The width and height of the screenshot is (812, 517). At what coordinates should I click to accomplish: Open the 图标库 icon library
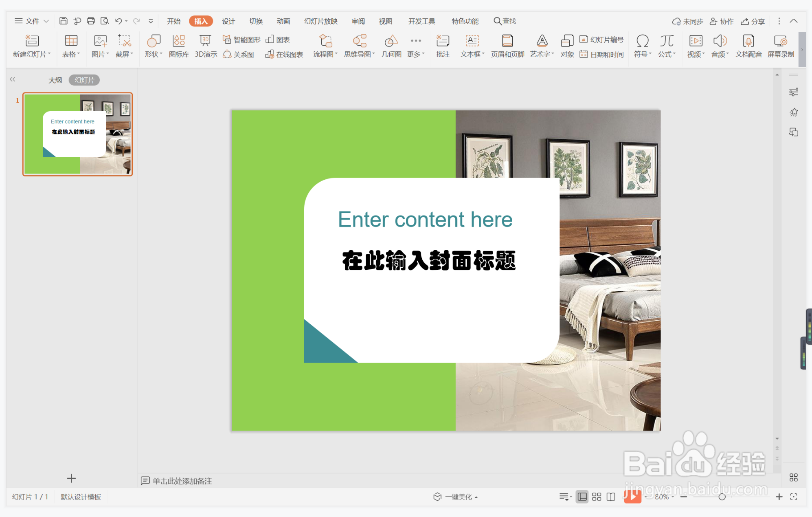pyautogui.click(x=179, y=46)
